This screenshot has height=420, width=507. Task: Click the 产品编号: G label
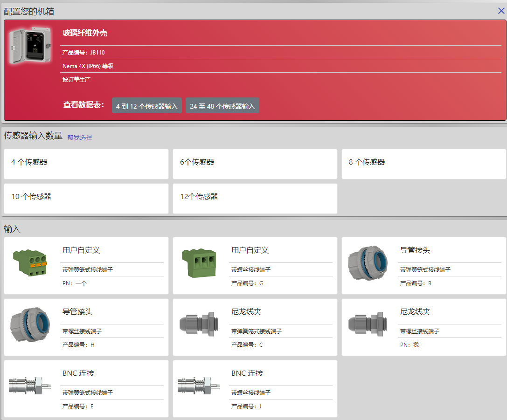point(247,283)
